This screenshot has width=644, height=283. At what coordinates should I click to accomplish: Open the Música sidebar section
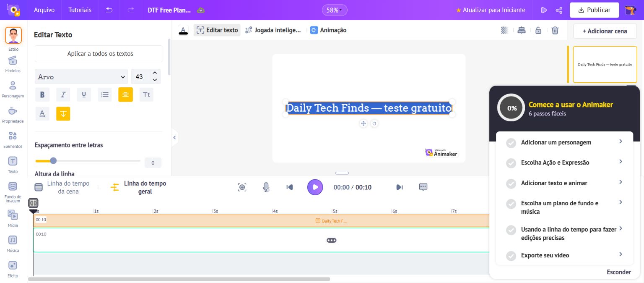[13, 244]
